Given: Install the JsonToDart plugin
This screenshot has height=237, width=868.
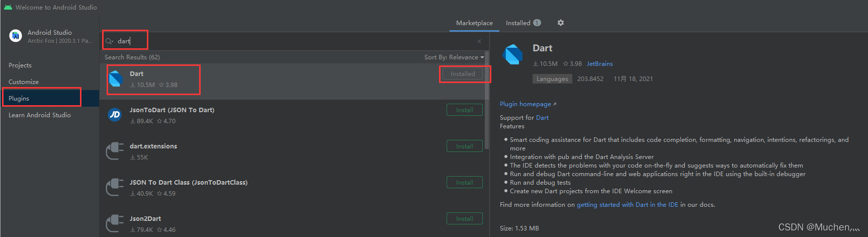Looking at the screenshot, I should [465, 110].
